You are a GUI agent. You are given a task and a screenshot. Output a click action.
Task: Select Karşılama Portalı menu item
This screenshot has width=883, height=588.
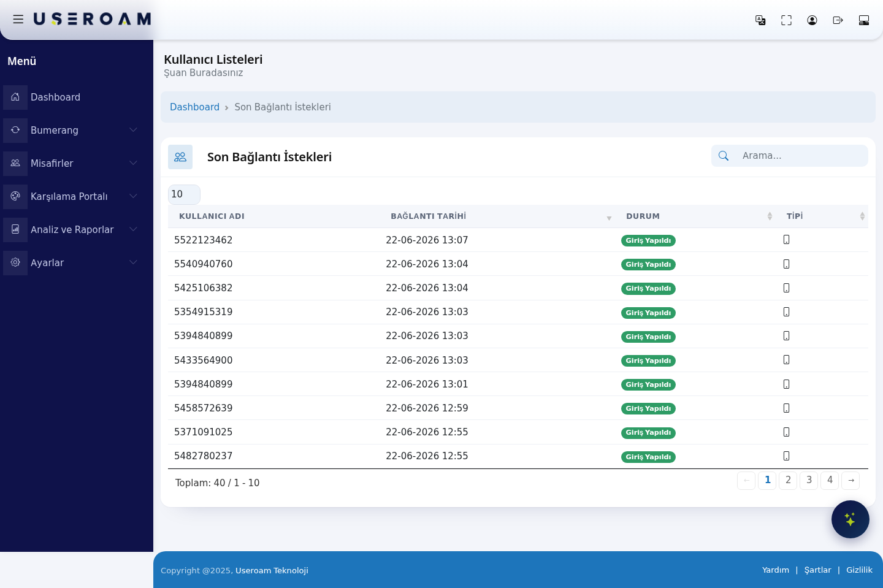tap(69, 197)
